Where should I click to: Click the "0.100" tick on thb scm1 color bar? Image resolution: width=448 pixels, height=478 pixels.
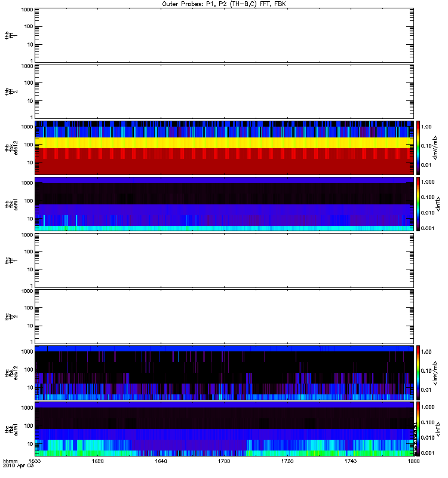pyautogui.click(x=428, y=197)
